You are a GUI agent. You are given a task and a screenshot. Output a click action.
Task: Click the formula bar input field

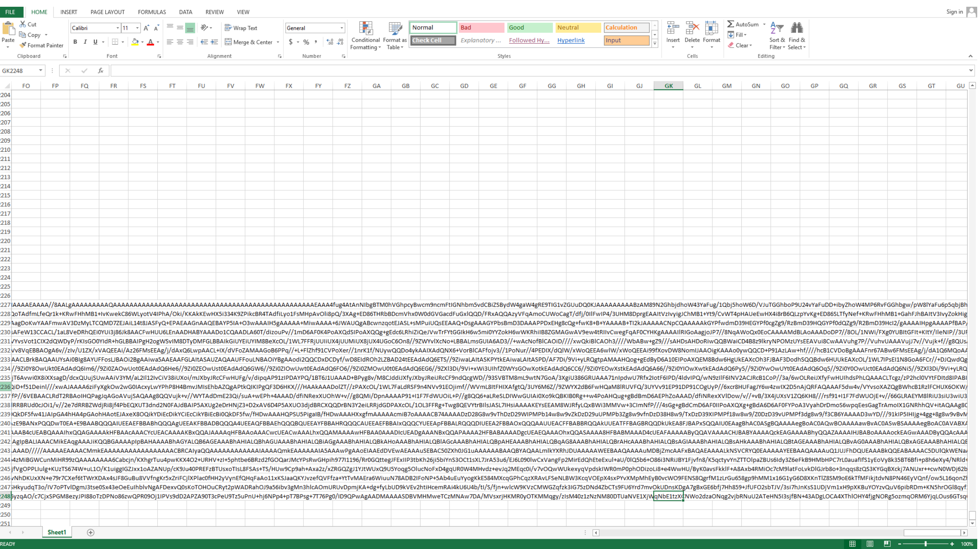pos(539,71)
